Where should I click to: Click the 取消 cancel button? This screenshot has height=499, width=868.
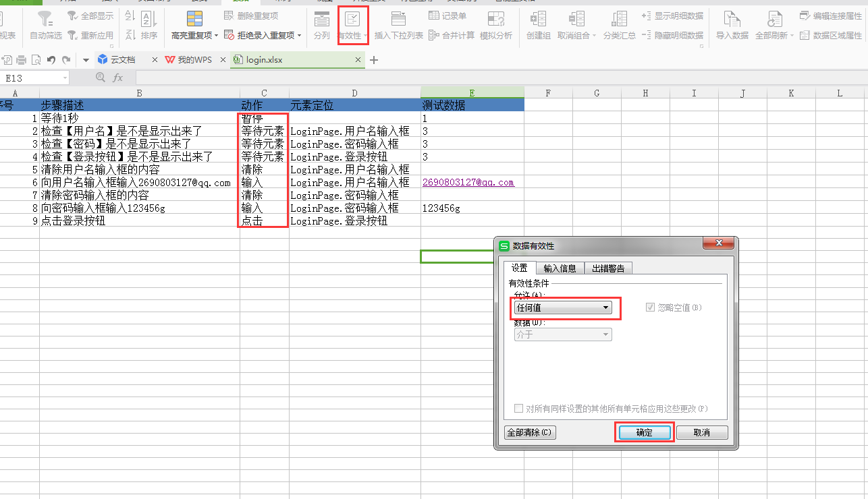pyautogui.click(x=702, y=432)
